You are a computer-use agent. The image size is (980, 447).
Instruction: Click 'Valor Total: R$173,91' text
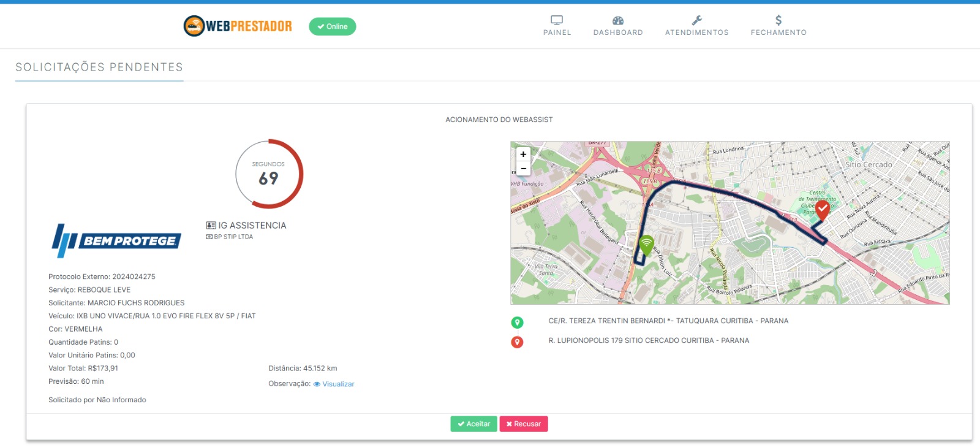(83, 369)
